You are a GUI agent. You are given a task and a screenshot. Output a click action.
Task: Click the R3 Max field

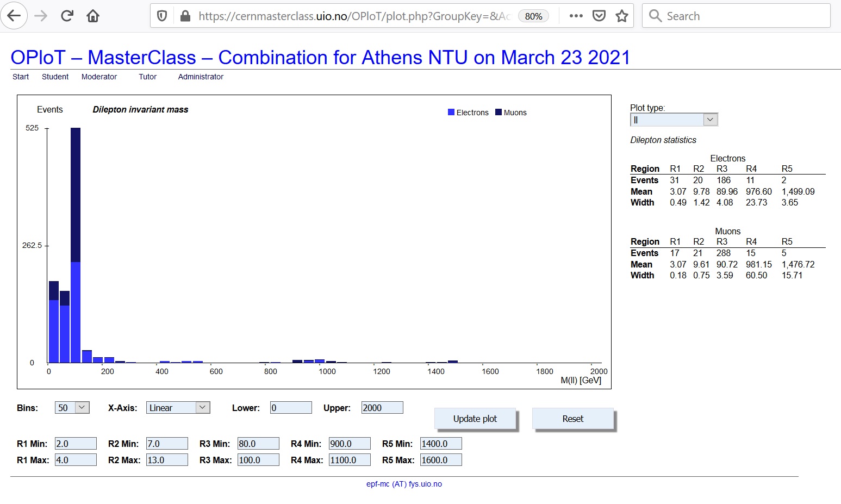pyautogui.click(x=258, y=460)
